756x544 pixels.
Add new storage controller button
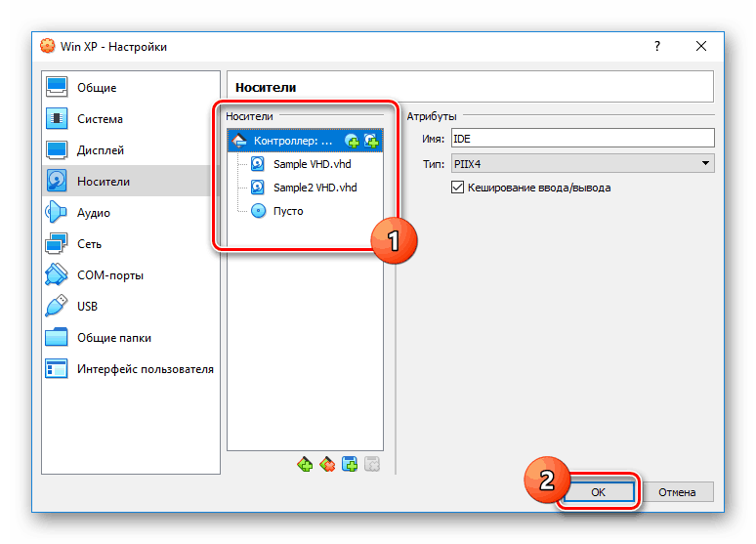pos(305,465)
